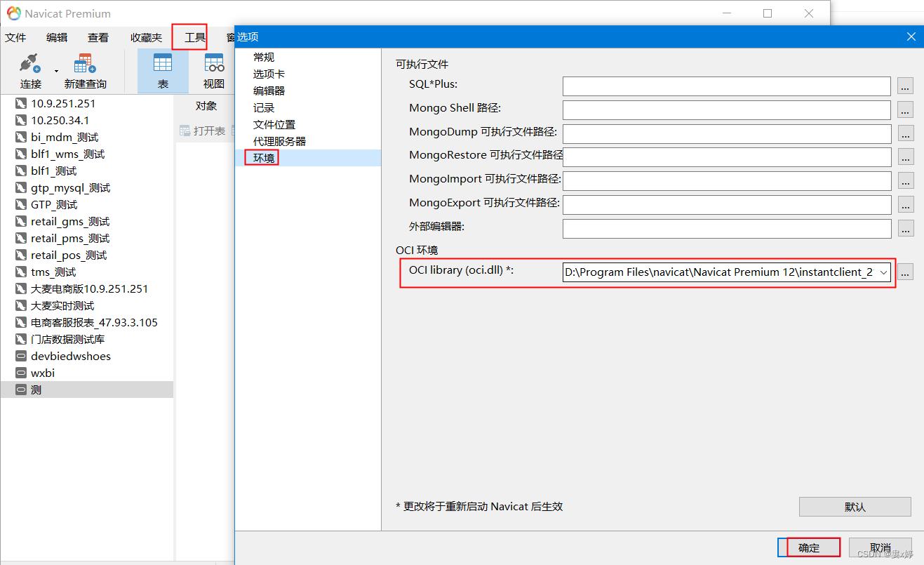Select 记录 in options category list

click(x=264, y=107)
